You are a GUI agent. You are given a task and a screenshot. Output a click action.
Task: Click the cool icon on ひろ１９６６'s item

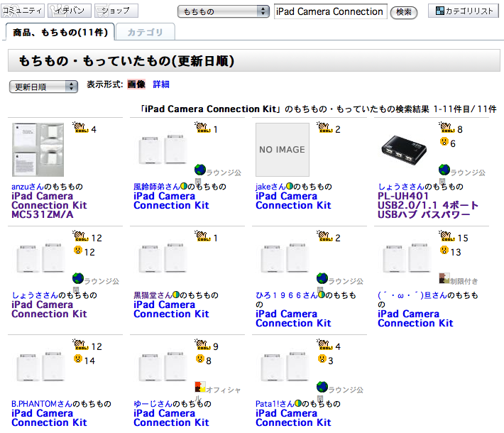[324, 236]
